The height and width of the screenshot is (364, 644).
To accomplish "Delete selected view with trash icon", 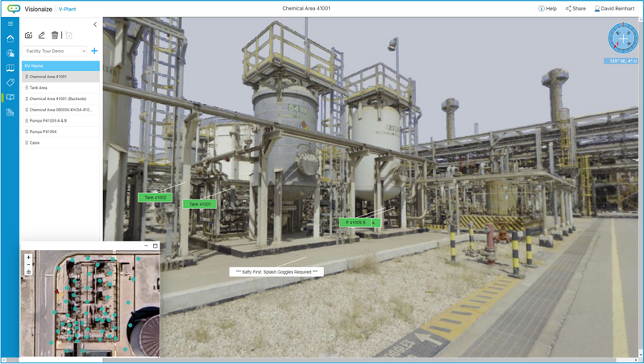I will 55,36.
